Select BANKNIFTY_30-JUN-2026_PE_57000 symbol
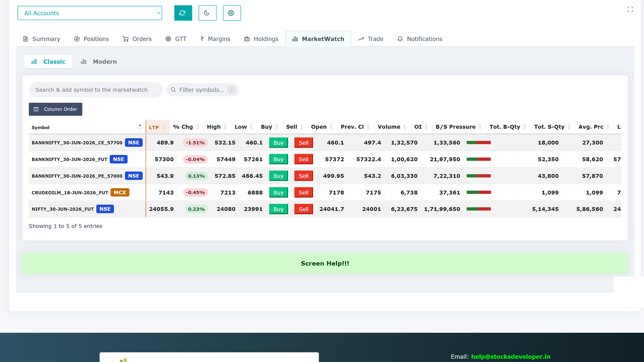The height and width of the screenshot is (362, 644). 77,176
